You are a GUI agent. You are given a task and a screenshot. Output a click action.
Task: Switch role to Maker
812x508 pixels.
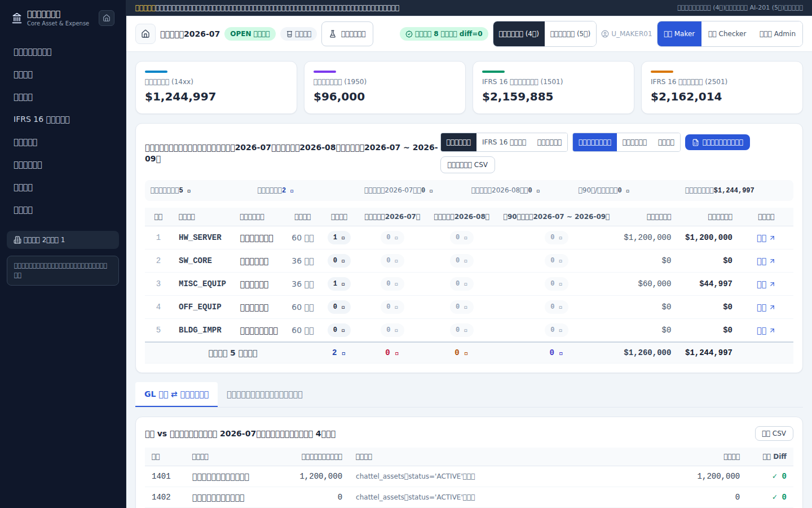pos(679,34)
